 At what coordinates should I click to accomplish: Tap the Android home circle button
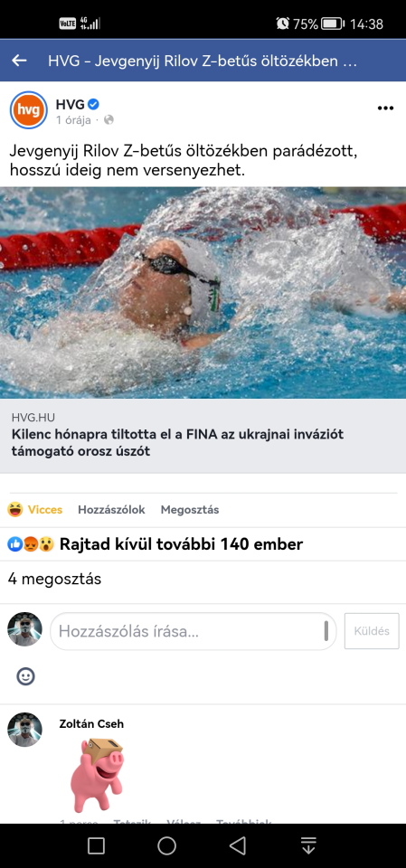166,846
